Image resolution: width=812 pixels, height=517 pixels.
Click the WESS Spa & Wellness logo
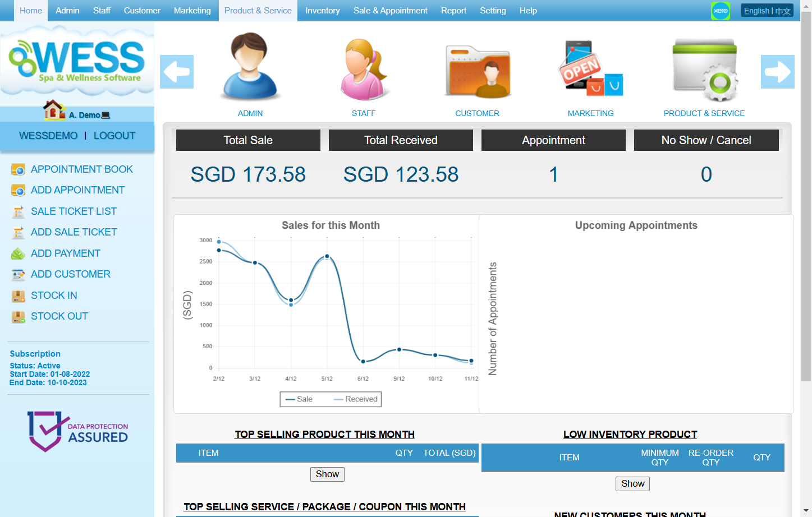(77, 61)
